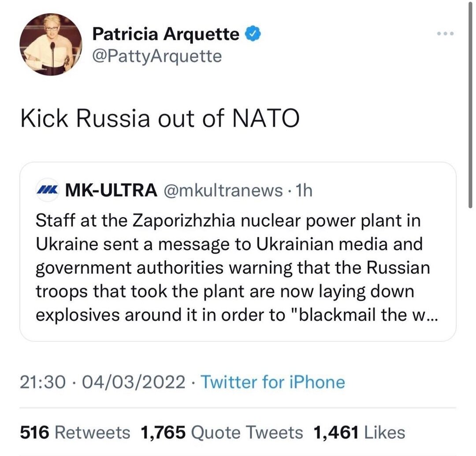View the 516 Retweets list
Viewport: 476px width, 456px height.
[75, 433]
